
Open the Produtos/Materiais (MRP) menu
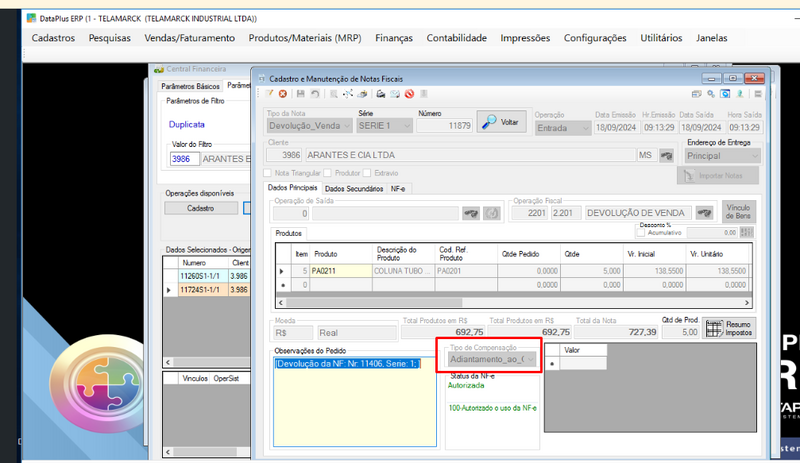[305, 38]
